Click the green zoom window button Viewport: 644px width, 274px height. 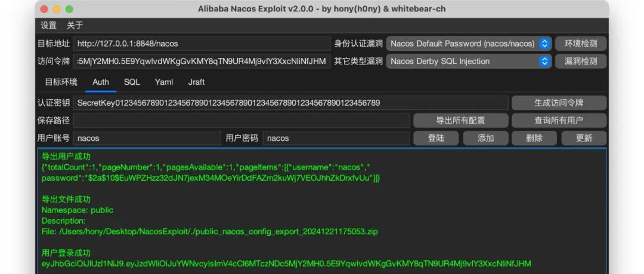click(x=69, y=9)
